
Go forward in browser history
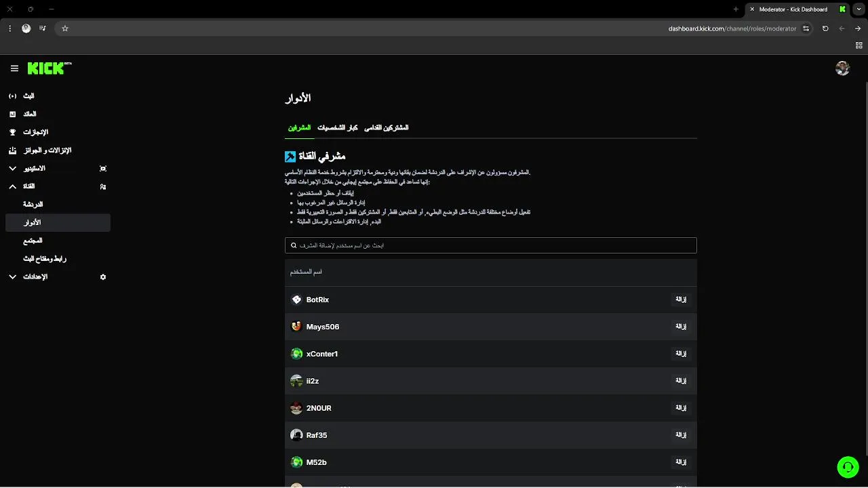coord(842,28)
